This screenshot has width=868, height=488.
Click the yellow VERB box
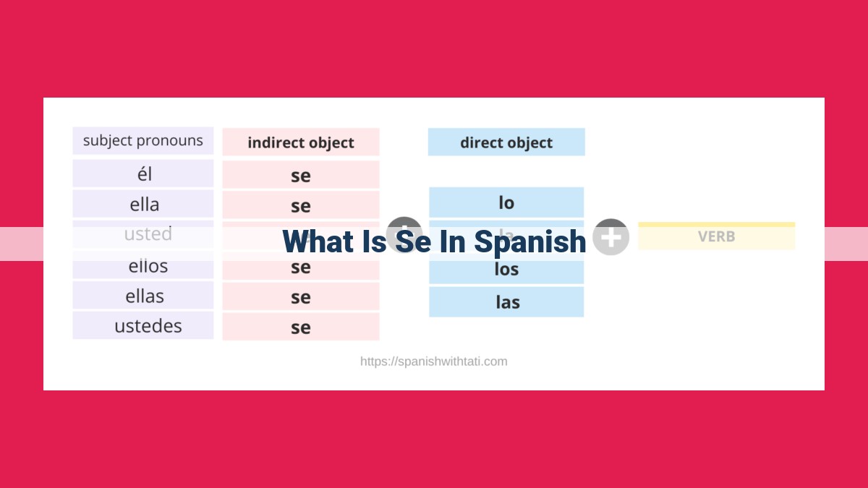click(x=717, y=236)
